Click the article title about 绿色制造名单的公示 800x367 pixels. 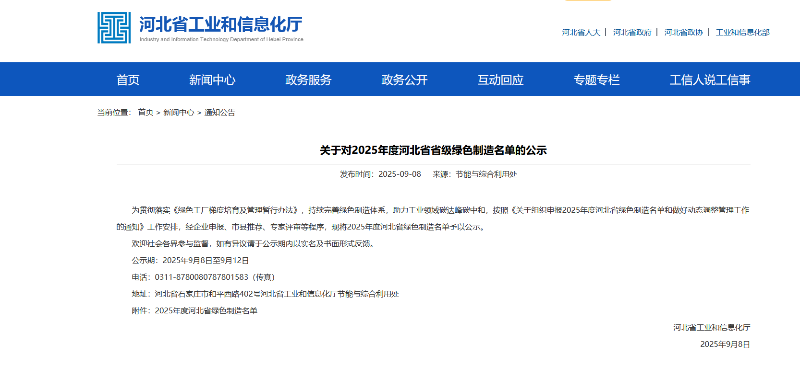point(433,151)
